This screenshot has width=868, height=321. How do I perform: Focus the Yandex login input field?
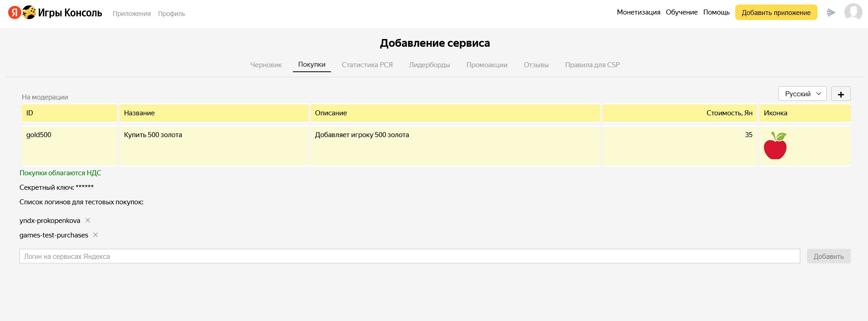(409, 256)
